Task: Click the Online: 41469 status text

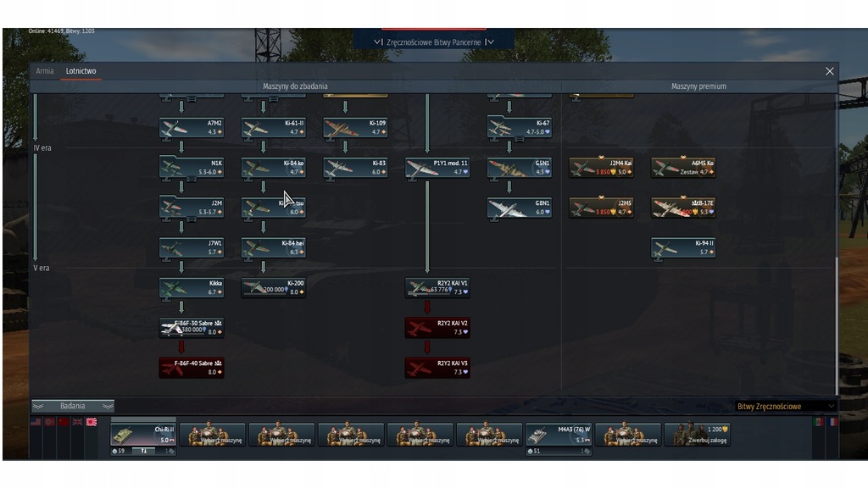Action: point(61,31)
